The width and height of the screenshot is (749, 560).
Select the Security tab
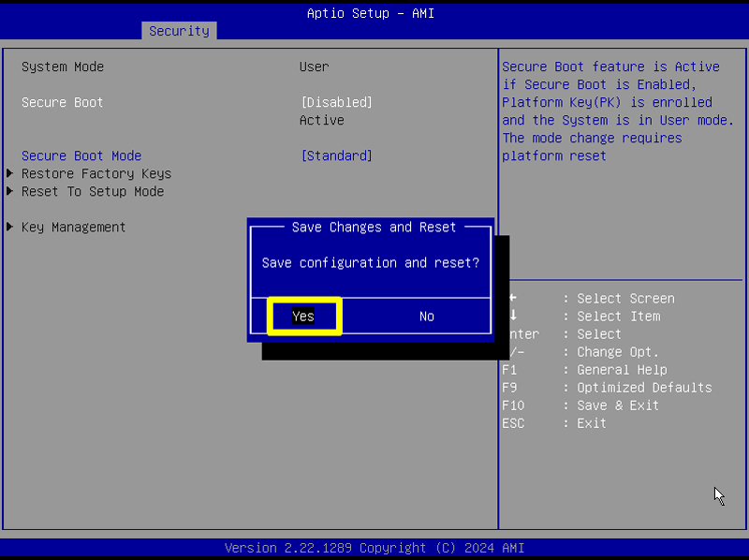[178, 30]
